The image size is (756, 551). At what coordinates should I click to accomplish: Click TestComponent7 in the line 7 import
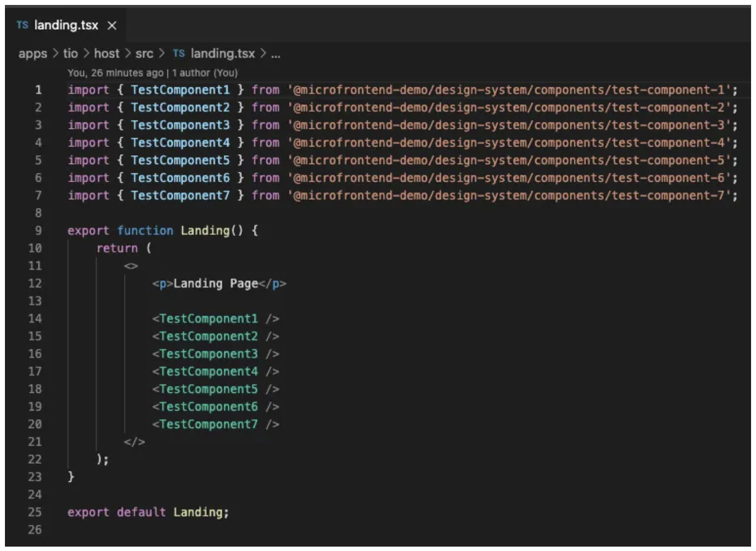coord(180,195)
